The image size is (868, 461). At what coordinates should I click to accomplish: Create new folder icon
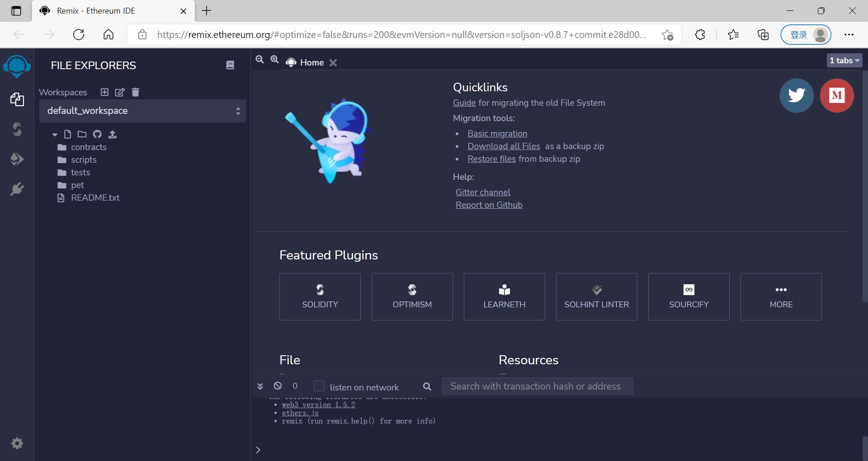pyautogui.click(x=82, y=134)
